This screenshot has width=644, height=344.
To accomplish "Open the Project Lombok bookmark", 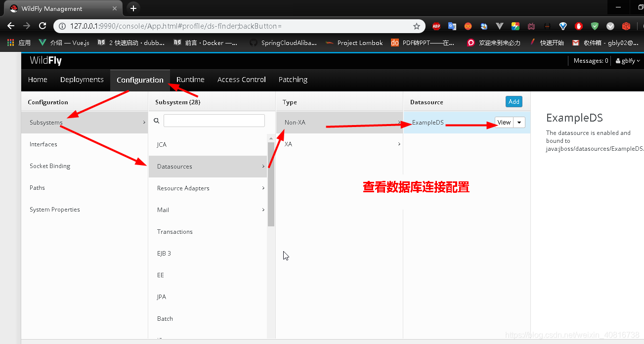I will tap(354, 43).
